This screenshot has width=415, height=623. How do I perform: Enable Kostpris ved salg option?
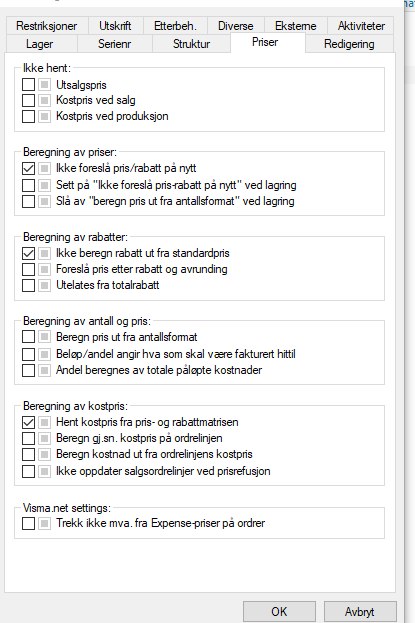pyautogui.click(x=28, y=100)
